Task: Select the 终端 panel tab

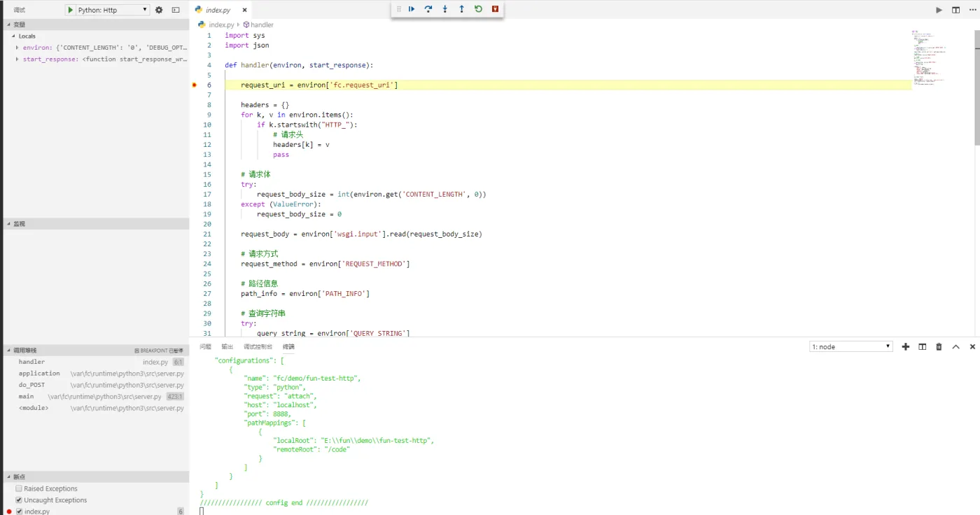Action: pos(288,346)
